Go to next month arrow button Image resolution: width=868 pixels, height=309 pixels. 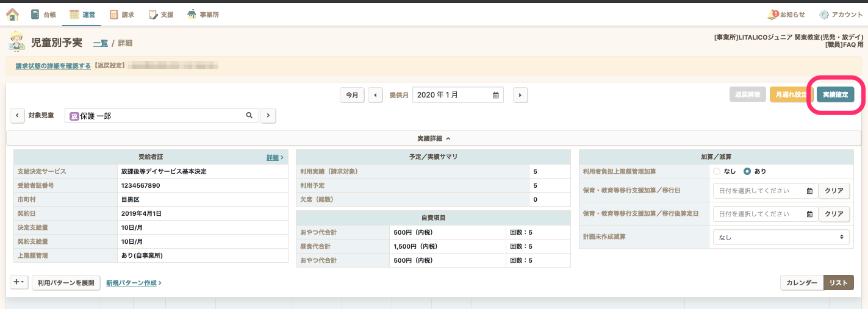pyautogui.click(x=520, y=95)
